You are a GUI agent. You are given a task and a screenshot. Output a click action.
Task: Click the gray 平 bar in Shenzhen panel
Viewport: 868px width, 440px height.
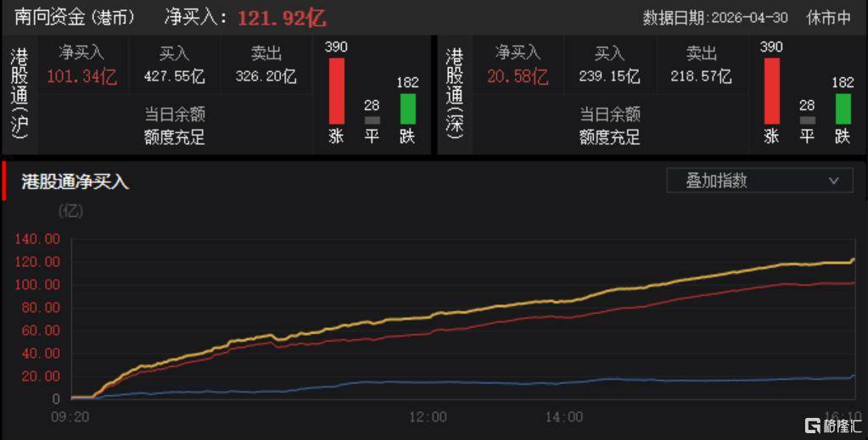click(808, 120)
